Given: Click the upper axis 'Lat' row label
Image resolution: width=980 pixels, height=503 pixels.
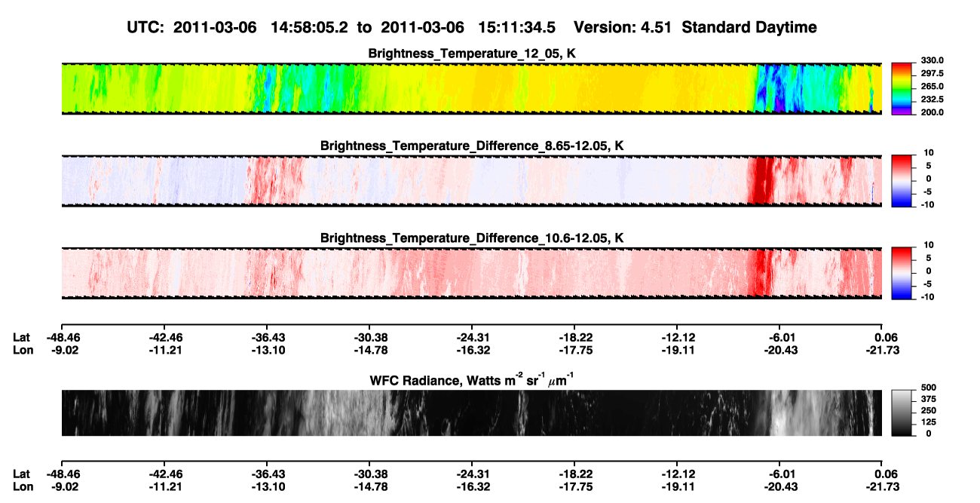Looking at the screenshot, I should (x=21, y=337).
